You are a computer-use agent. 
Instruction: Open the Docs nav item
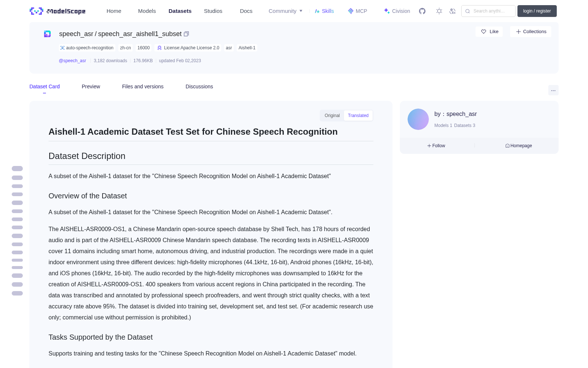coord(246,11)
